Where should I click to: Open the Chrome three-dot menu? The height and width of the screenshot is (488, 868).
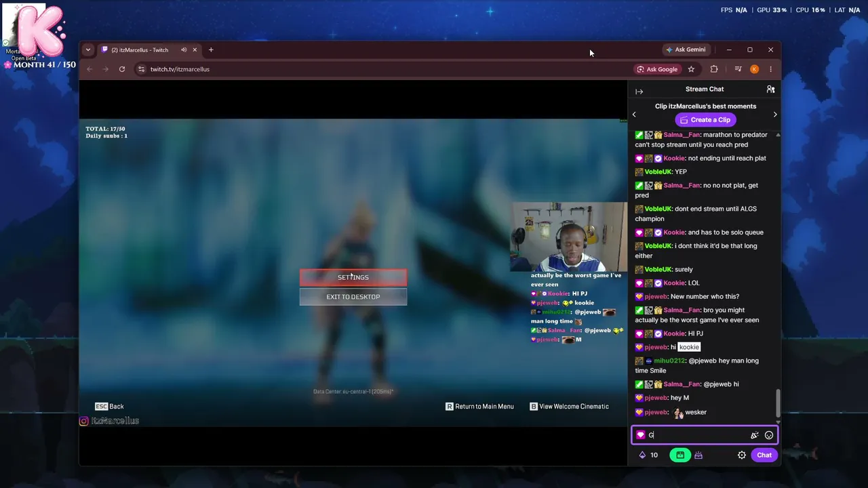pos(770,69)
